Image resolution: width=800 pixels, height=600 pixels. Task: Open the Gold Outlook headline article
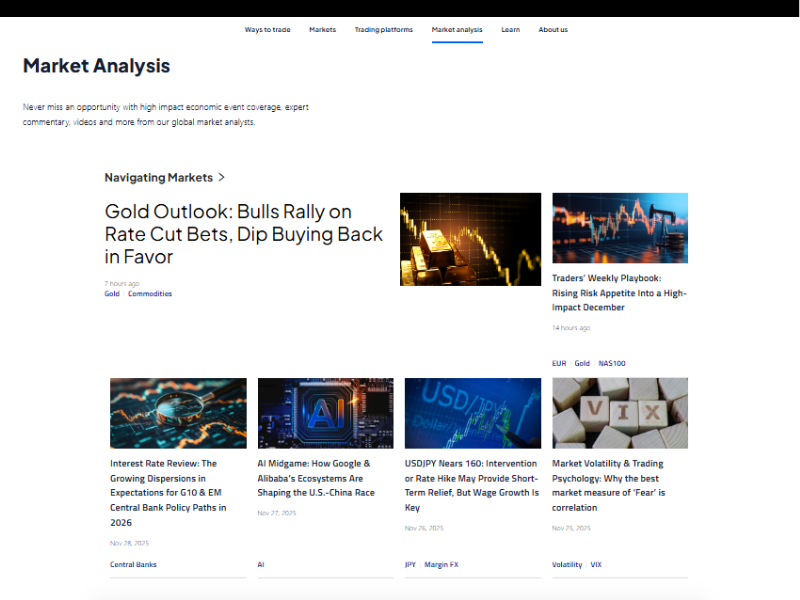[x=243, y=234]
